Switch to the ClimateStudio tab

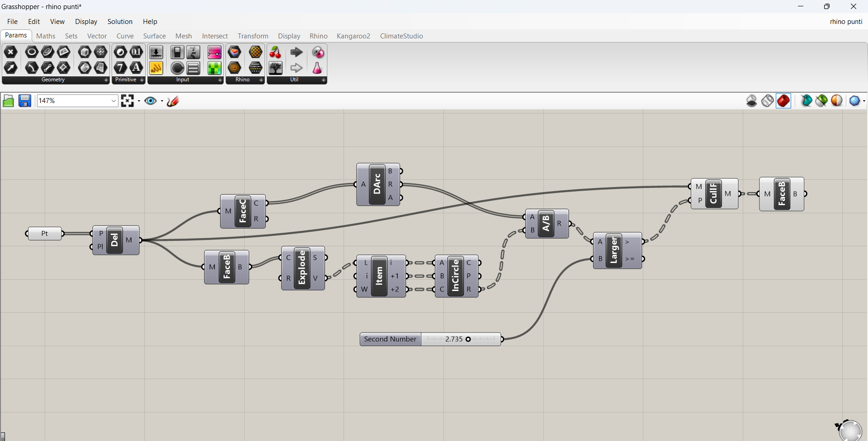point(401,36)
